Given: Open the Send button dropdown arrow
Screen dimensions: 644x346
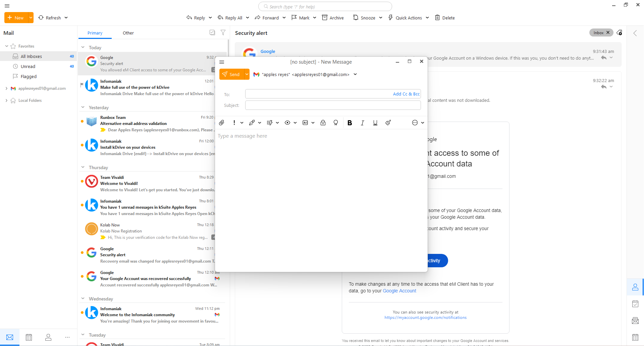Looking at the screenshot, I should click(247, 74).
